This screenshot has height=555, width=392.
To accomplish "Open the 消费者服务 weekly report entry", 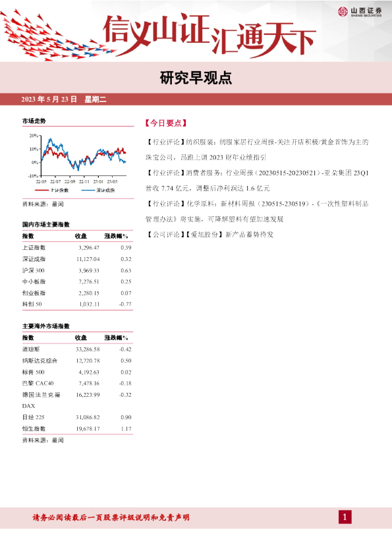I will 257,181.
